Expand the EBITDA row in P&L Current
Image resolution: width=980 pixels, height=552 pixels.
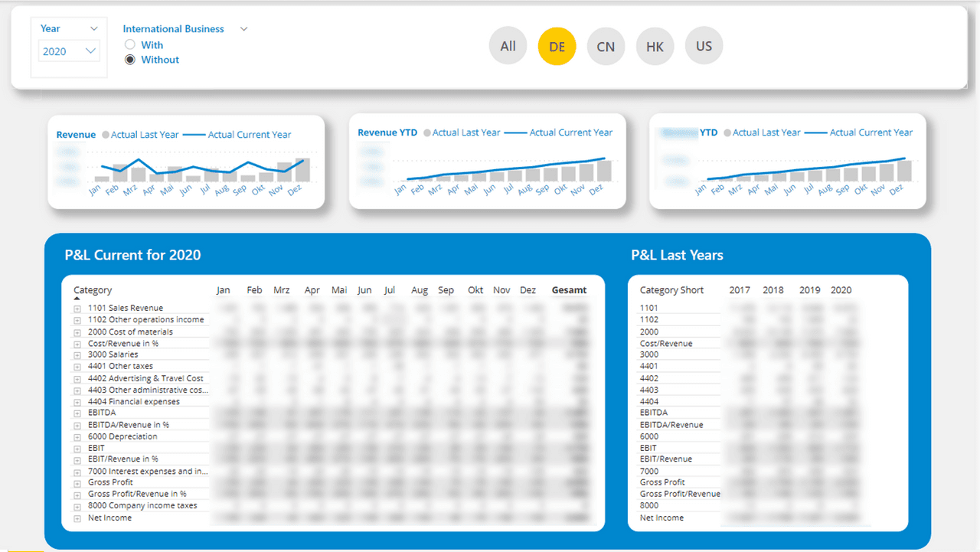click(x=76, y=413)
